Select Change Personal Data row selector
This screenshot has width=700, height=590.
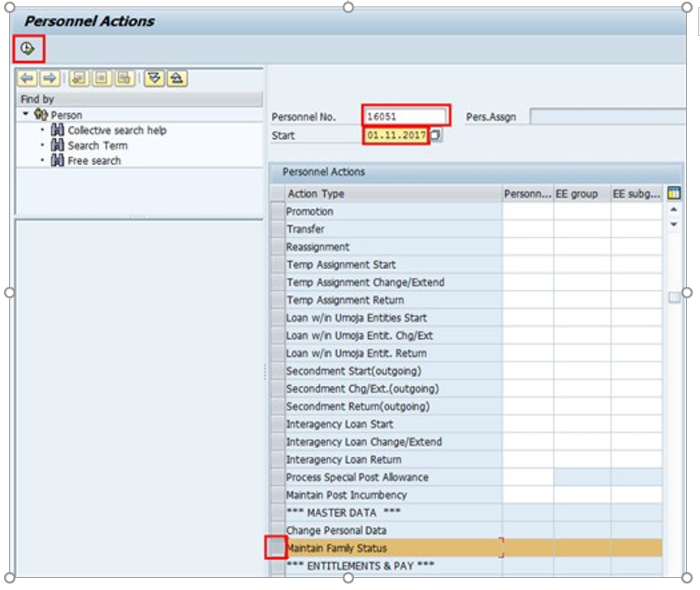point(278,531)
